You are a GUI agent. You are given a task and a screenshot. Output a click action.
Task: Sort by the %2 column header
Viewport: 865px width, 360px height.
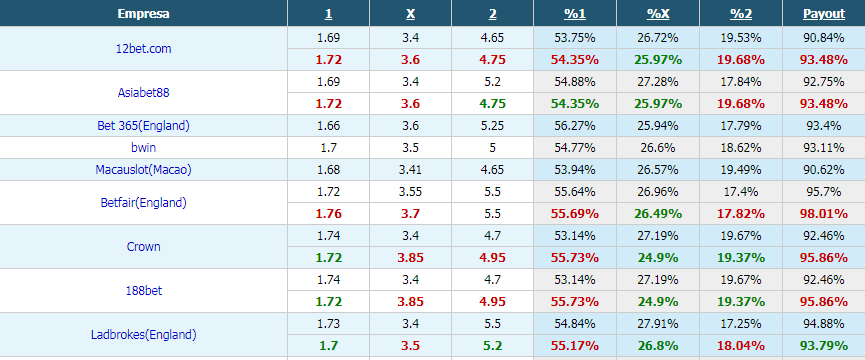(741, 14)
